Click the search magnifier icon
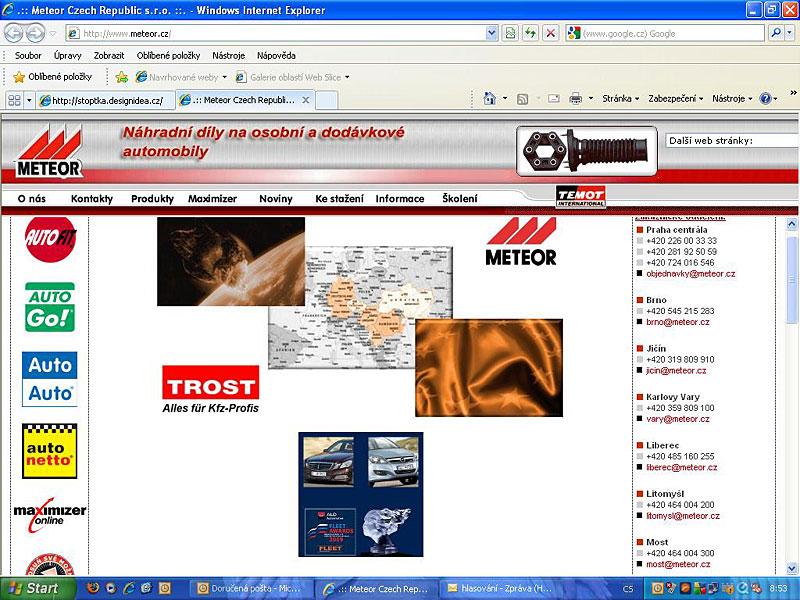 click(776, 33)
